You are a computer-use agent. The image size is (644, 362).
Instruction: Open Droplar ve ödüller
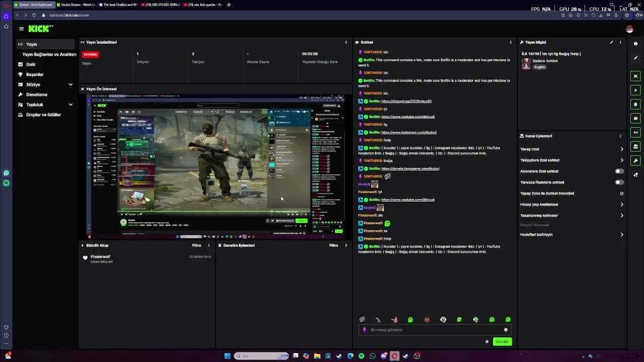coord(43,115)
